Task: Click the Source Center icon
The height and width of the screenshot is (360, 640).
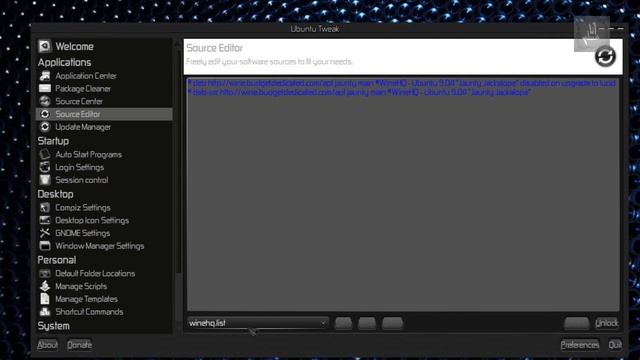Action: (45, 101)
